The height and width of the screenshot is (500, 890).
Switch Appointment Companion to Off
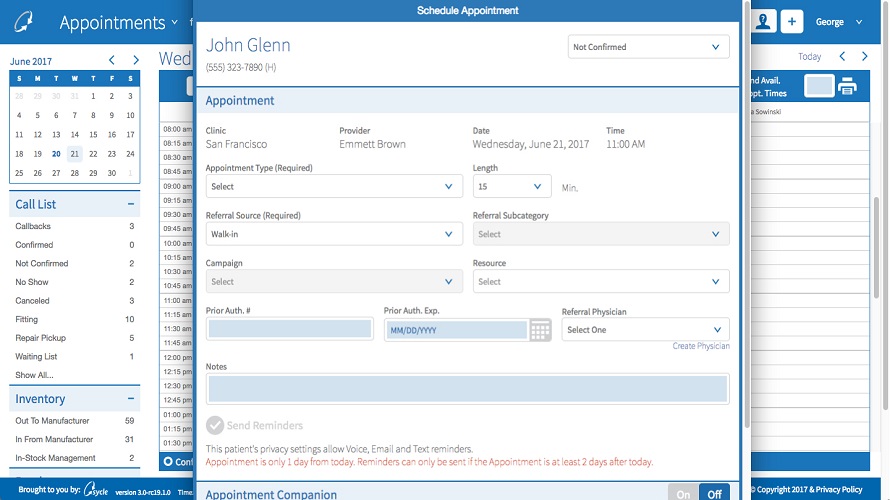click(x=715, y=494)
